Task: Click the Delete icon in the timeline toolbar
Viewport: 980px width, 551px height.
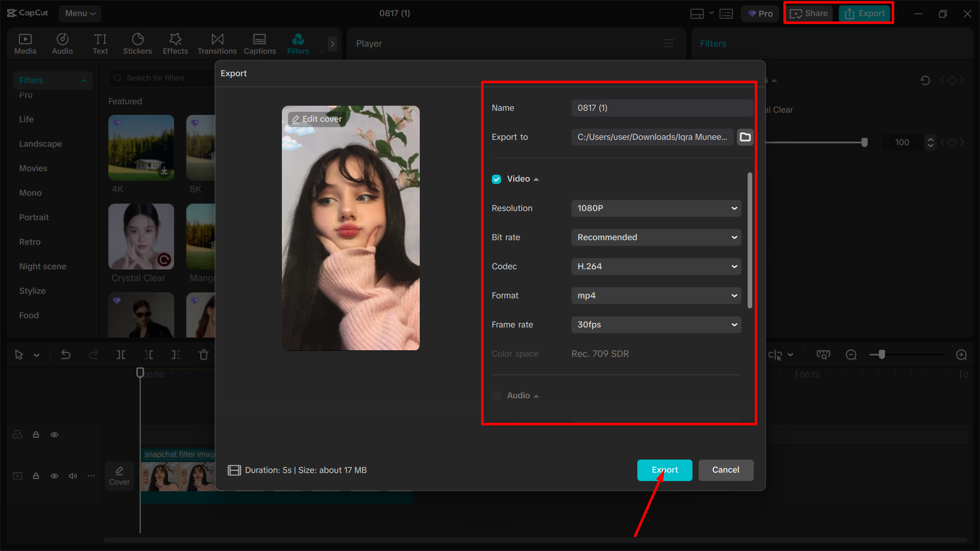Action: click(203, 354)
